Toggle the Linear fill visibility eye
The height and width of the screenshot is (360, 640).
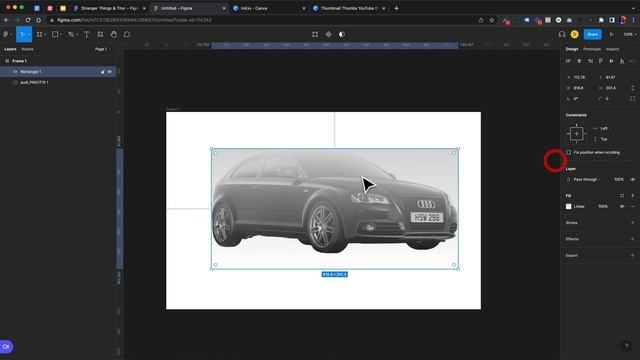tap(622, 207)
